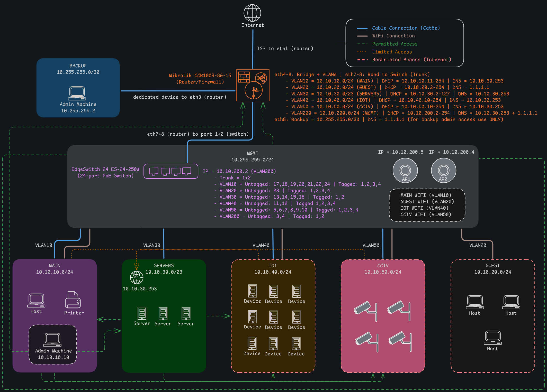The width and height of the screenshot is (547, 392).
Task: Select the 'dedicated device to eth3' label
Action: (x=180, y=97)
